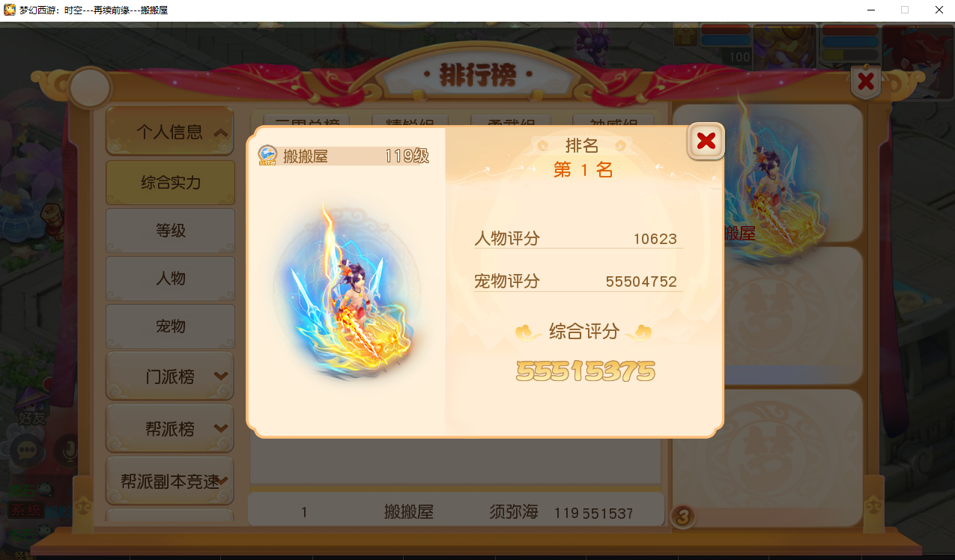Open the 人物 ranking list
This screenshot has width=955, height=560.
(170, 279)
